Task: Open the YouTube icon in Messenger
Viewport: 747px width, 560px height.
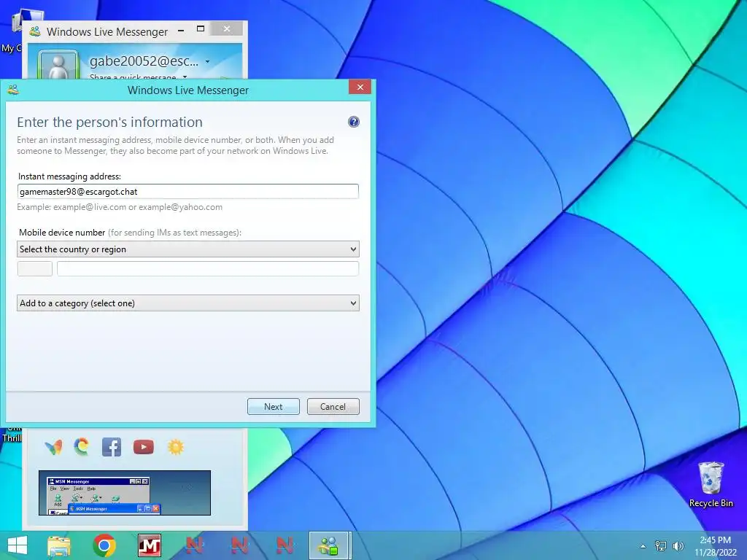Action: [x=144, y=447]
